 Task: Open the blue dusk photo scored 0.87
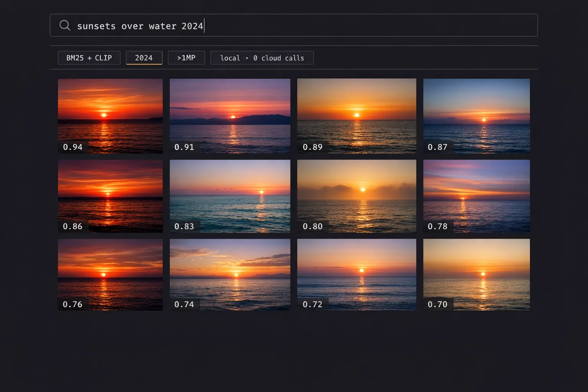pos(477,116)
